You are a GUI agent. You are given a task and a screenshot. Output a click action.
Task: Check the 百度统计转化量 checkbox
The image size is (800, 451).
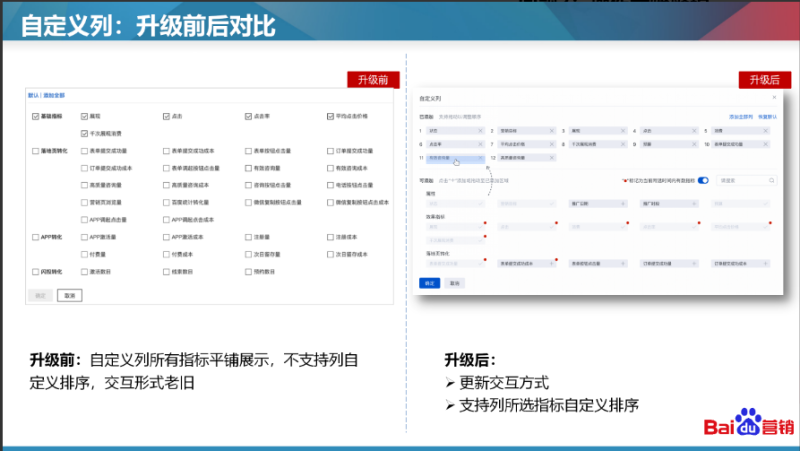click(166, 203)
